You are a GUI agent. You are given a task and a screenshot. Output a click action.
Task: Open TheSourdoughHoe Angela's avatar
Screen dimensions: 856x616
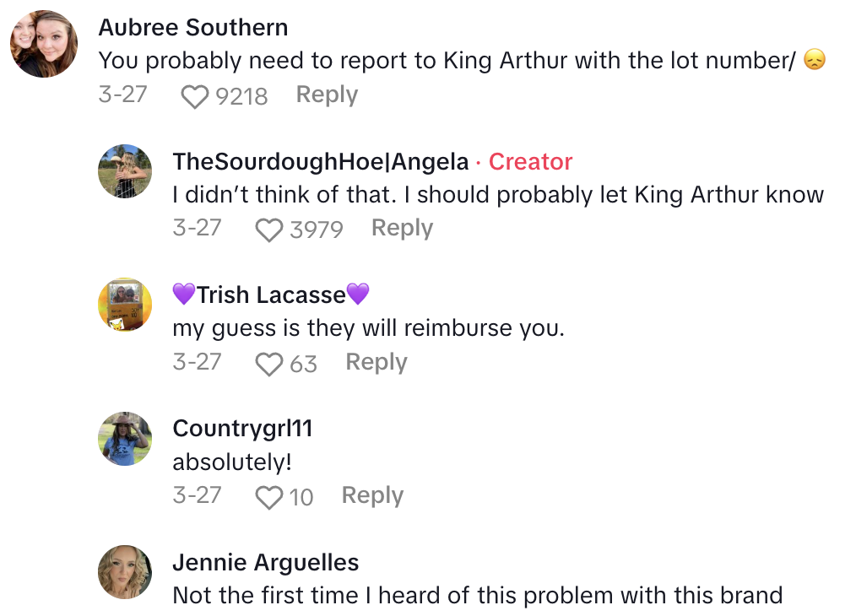point(125,170)
